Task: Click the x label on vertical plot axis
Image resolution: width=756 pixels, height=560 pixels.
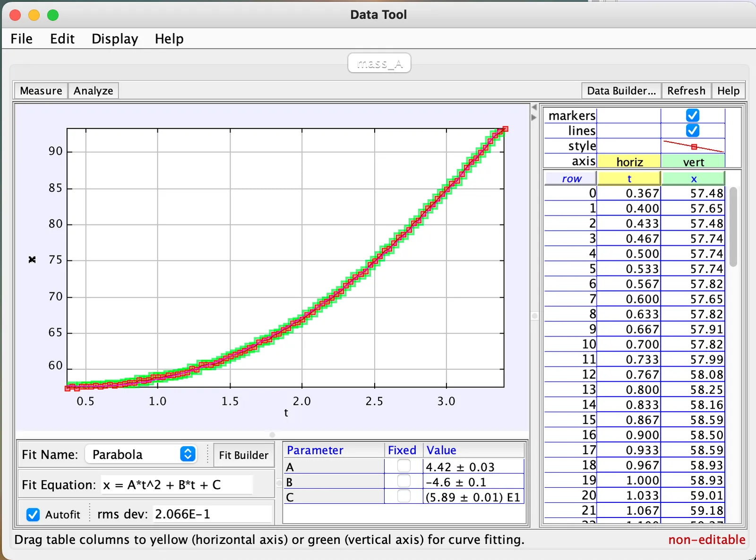Action: pos(32,259)
